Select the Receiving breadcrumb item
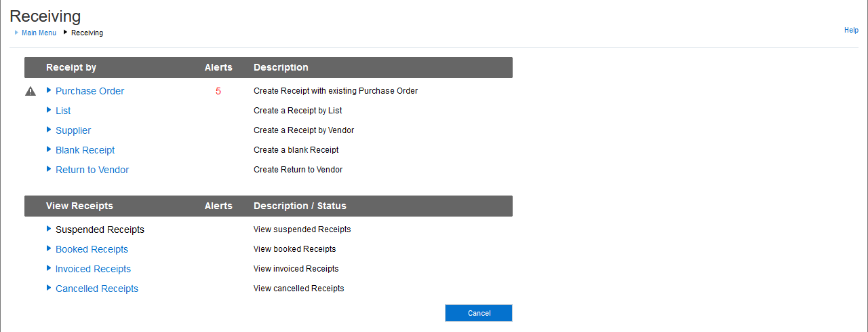This screenshot has width=868, height=332. (87, 33)
